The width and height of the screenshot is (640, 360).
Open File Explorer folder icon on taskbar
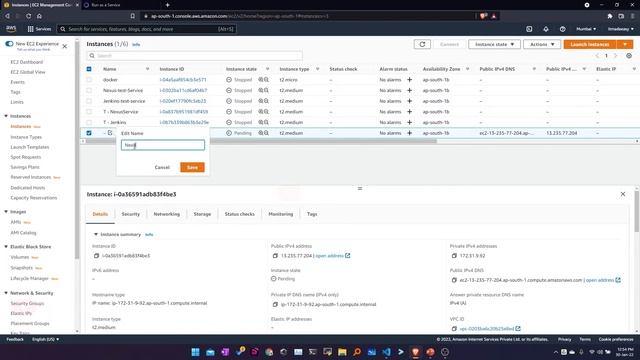(x=342, y=352)
